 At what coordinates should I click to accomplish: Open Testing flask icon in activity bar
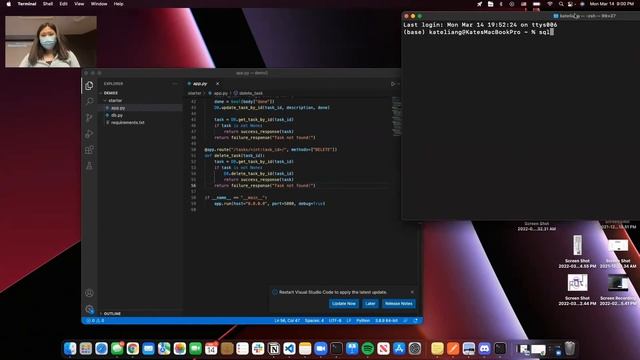89,166
